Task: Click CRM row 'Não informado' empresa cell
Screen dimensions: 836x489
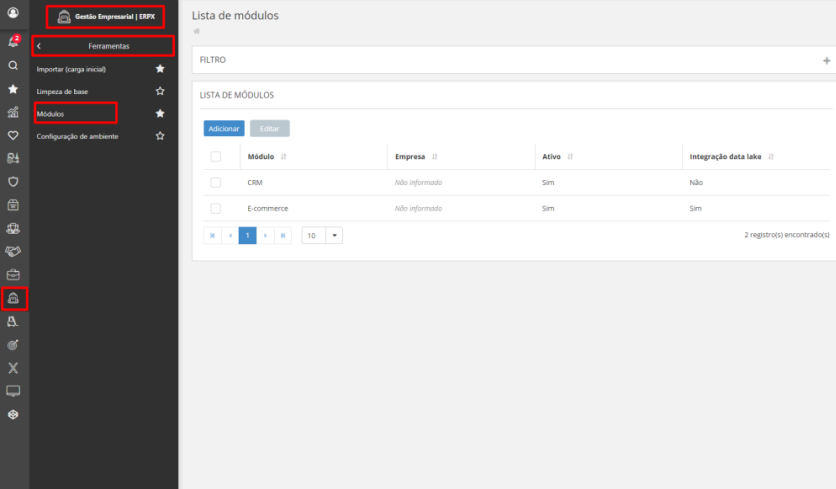Action: click(x=419, y=182)
